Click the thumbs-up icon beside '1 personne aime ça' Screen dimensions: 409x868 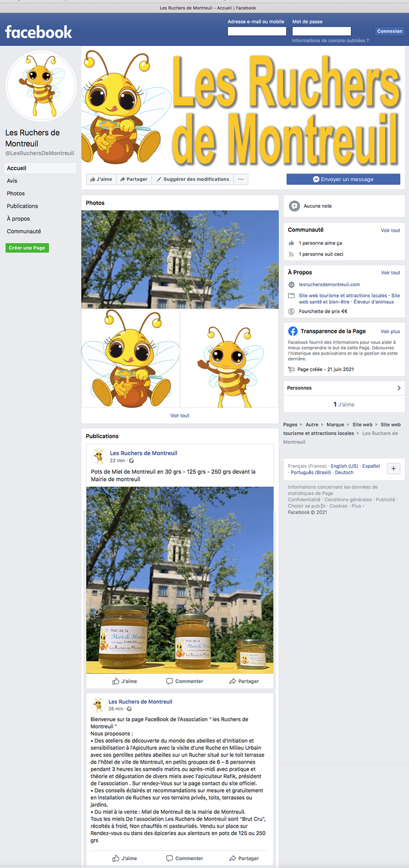click(291, 243)
